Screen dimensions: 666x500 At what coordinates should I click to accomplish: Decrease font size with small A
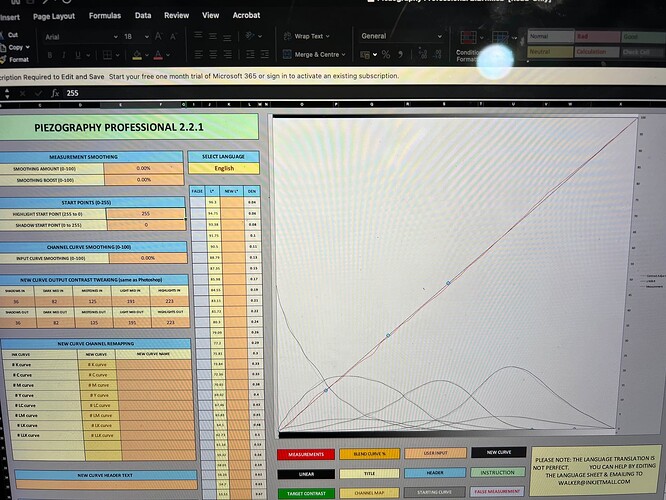tap(173, 37)
